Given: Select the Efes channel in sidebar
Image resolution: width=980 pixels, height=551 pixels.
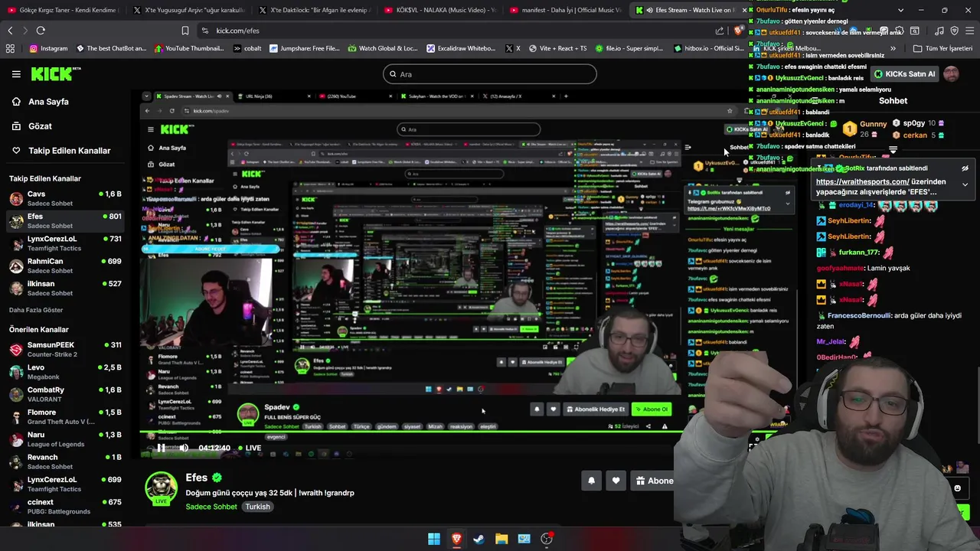Looking at the screenshot, I should point(65,221).
